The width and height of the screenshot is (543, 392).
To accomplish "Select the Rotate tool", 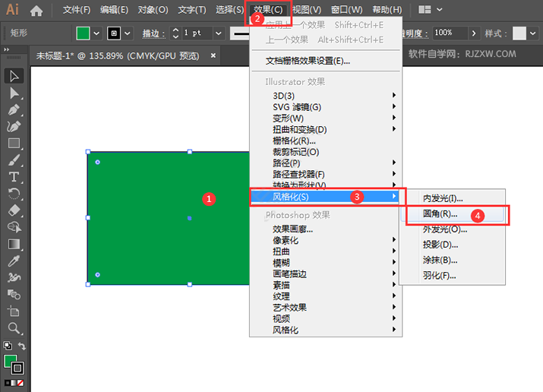I will click(14, 194).
